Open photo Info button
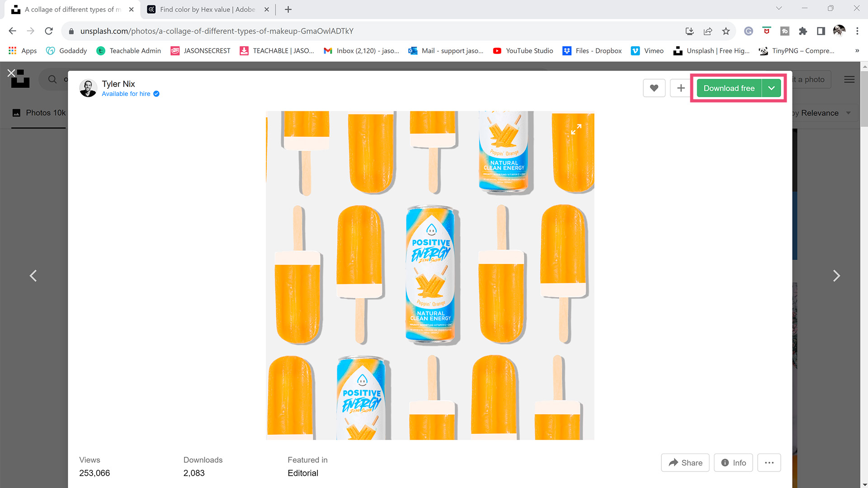The height and width of the screenshot is (488, 868). tap(733, 463)
